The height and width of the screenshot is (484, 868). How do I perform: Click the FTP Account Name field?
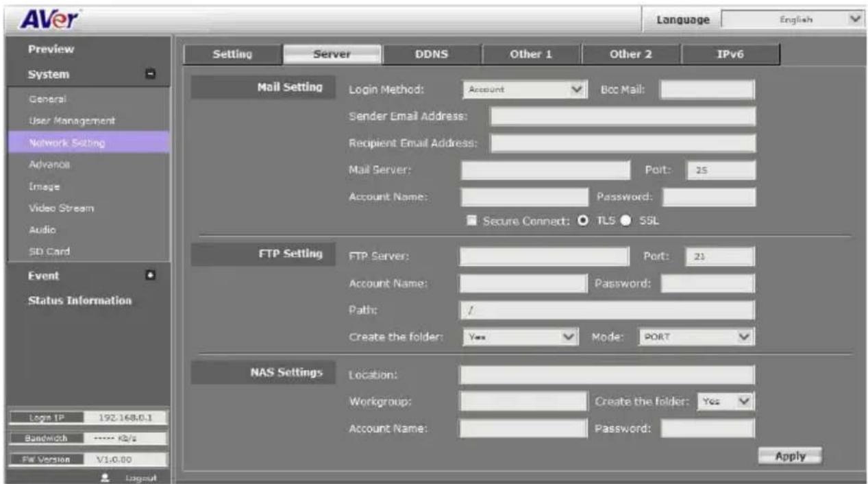click(523, 284)
